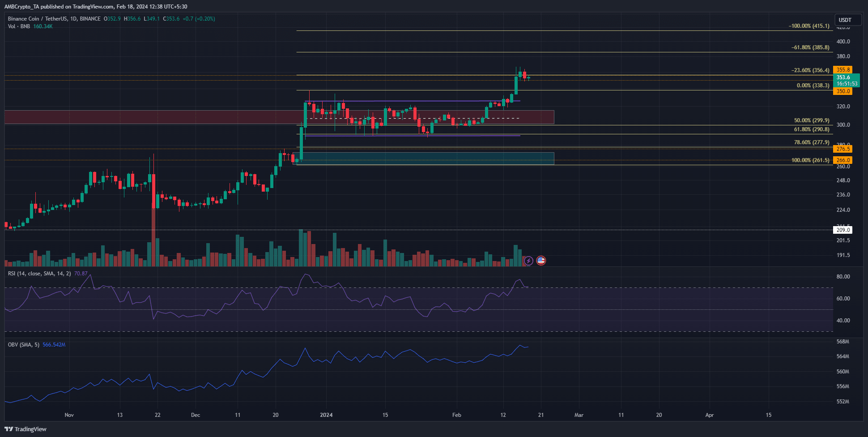Click the RSI 40.00 scale value
Image resolution: width=868 pixels, height=437 pixels.
pos(843,321)
